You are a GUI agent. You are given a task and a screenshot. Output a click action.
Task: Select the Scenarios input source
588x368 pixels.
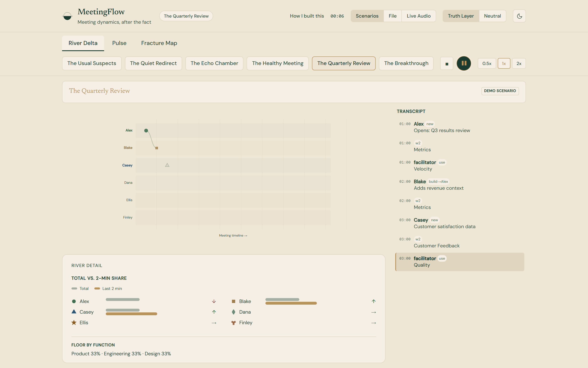coord(367,16)
